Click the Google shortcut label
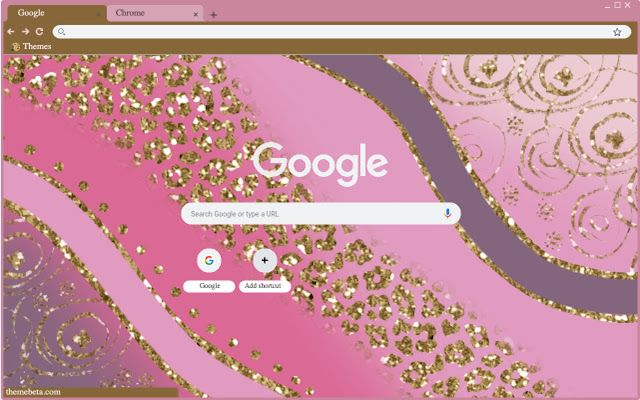 [x=209, y=286]
